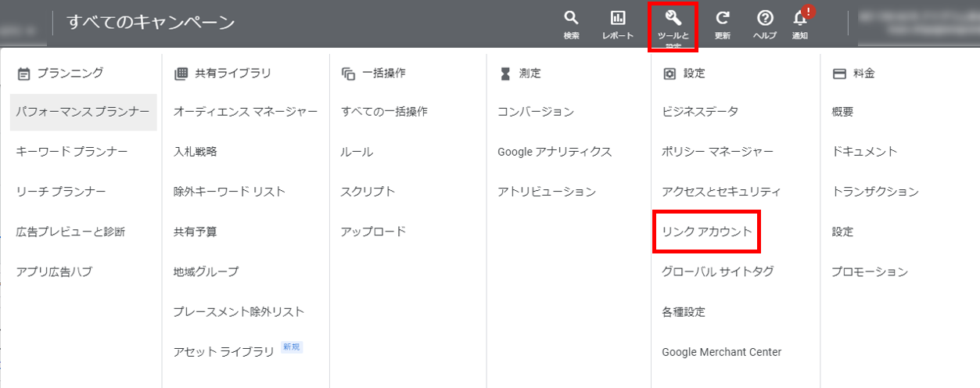Open 入札戦略 in shared library

(x=196, y=152)
